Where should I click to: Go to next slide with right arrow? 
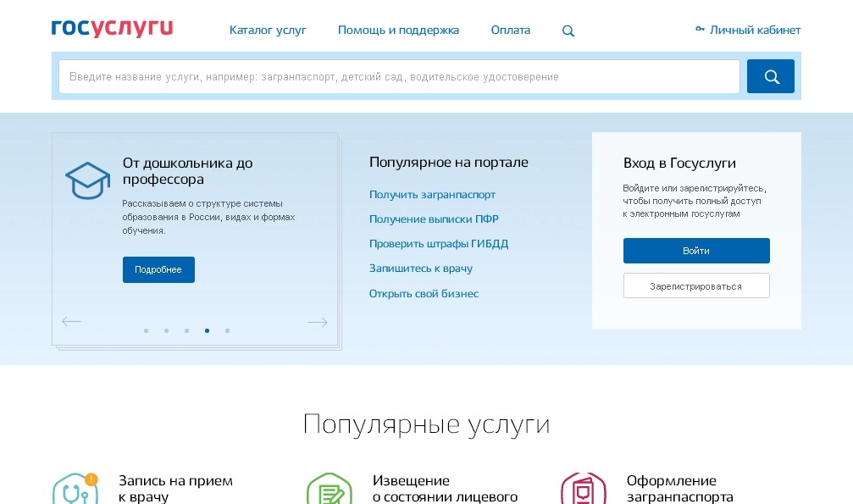318,322
